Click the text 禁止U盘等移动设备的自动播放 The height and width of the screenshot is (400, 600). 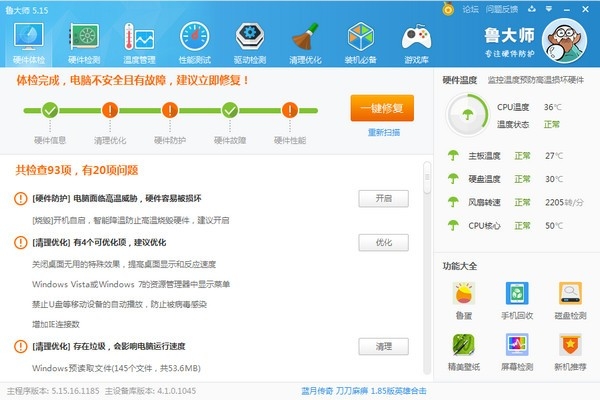click(88, 304)
